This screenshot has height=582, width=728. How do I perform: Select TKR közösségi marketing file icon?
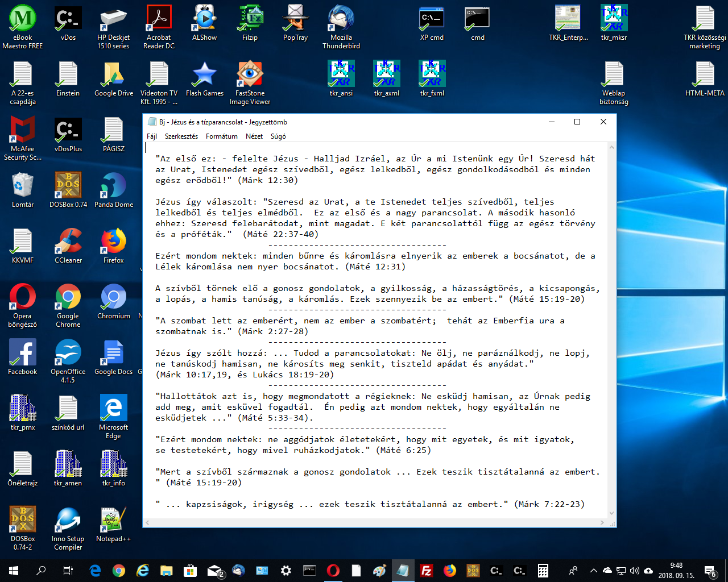coord(705,27)
